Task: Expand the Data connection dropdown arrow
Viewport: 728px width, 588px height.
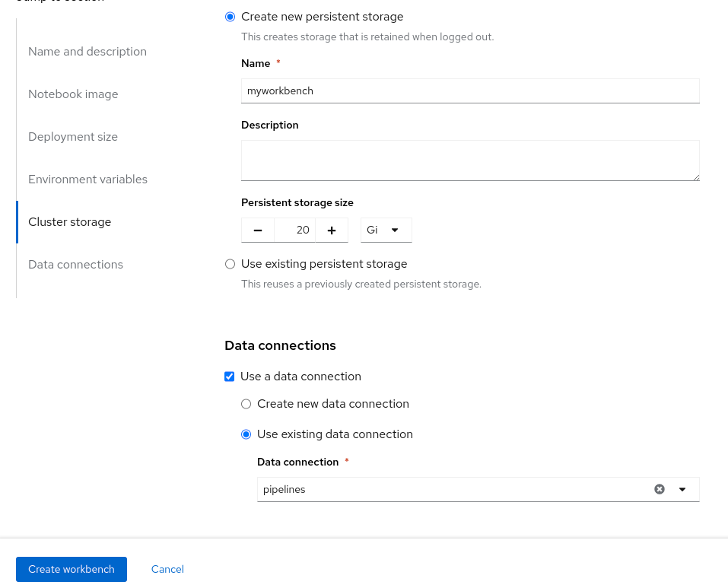Action: tap(682, 489)
